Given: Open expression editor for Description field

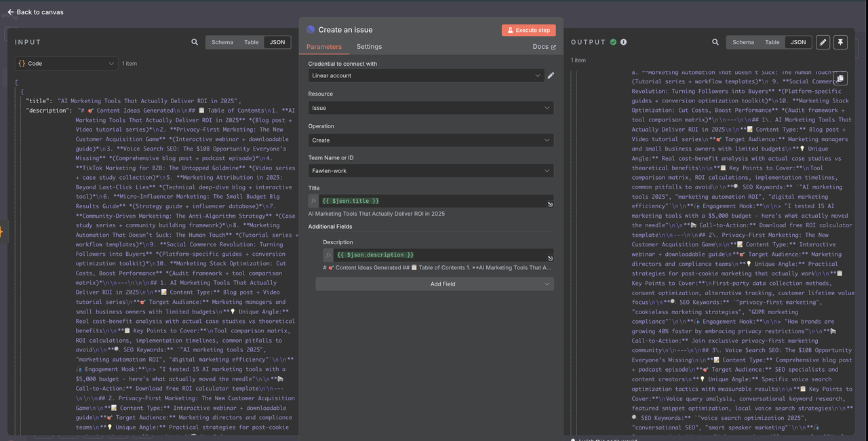Looking at the screenshot, I should (x=550, y=258).
